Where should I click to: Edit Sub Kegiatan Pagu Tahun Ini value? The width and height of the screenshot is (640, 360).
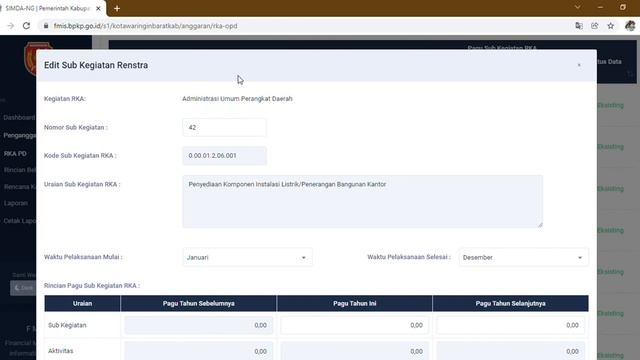click(x=354, y=325)
